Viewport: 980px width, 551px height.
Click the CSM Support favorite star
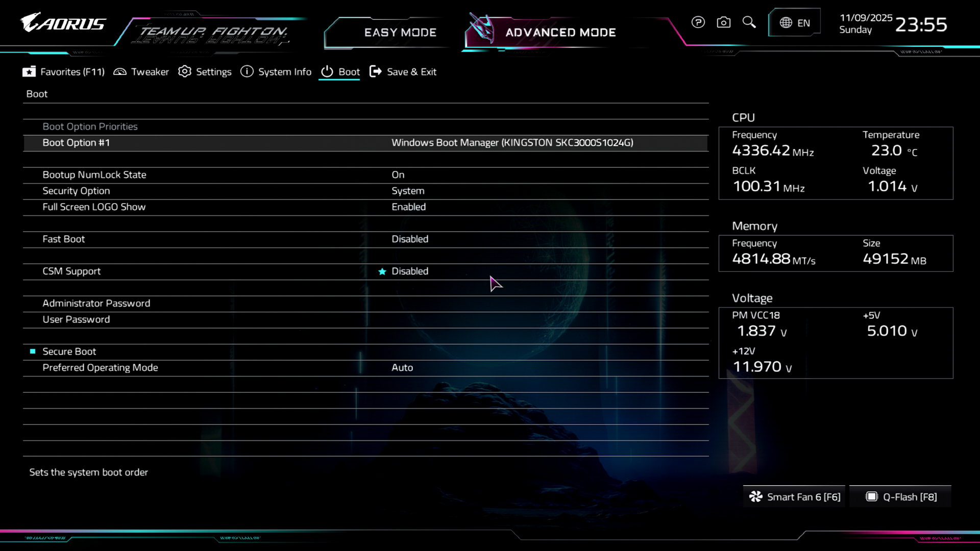pos(382,271)
